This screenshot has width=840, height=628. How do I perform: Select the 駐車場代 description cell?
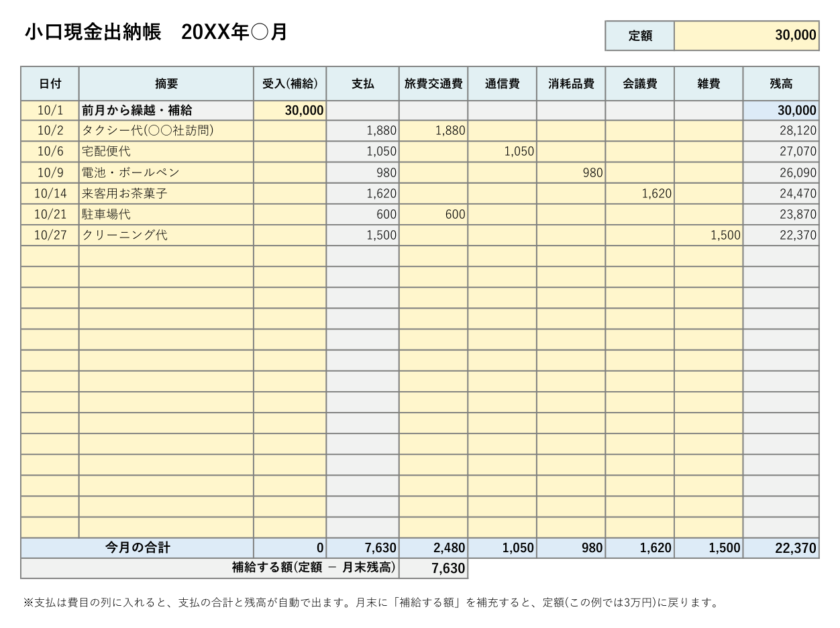tap(166, 214)
